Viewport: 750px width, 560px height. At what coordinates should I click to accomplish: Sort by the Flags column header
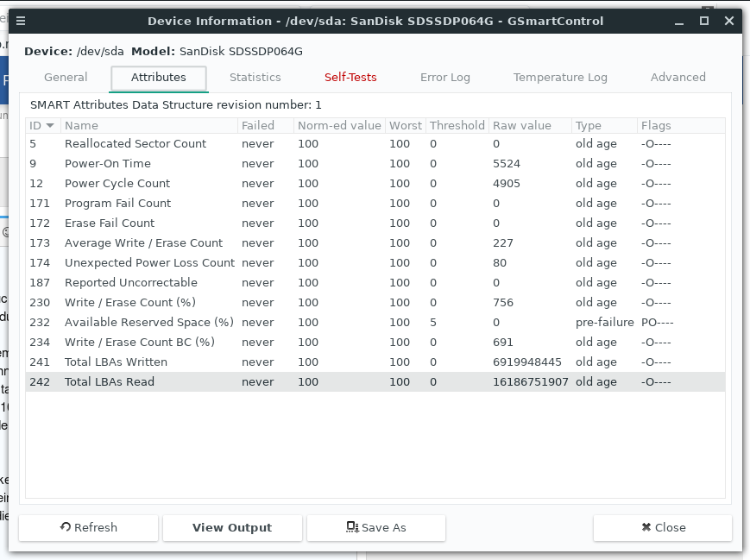tap(681, 125)
